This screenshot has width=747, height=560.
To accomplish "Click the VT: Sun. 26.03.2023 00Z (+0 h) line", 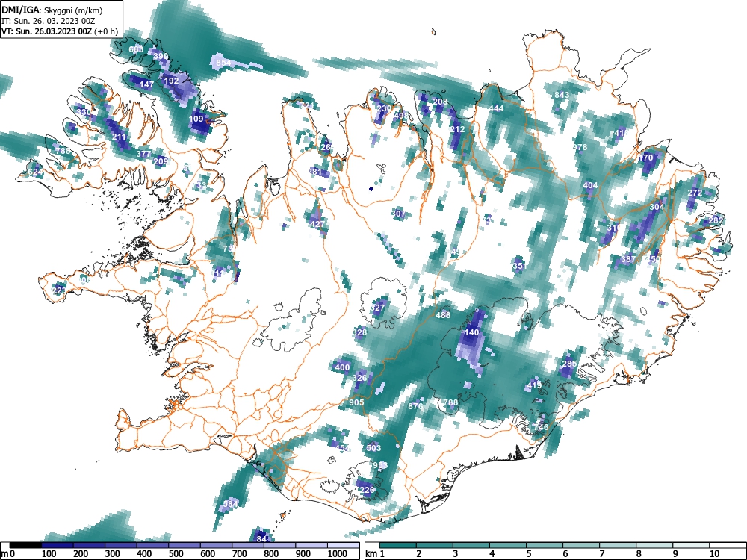I will pyautogui.click(x=60, y=31).
